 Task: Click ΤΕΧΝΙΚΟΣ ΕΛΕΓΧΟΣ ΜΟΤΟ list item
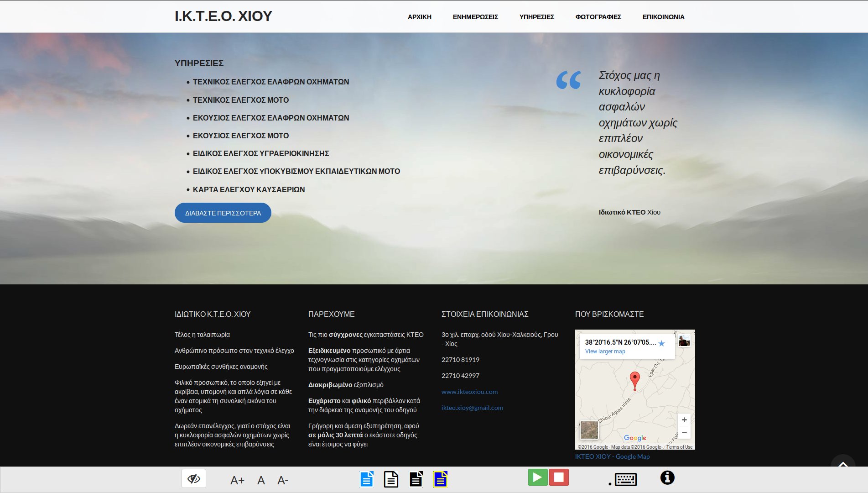(x=241, y=100)
